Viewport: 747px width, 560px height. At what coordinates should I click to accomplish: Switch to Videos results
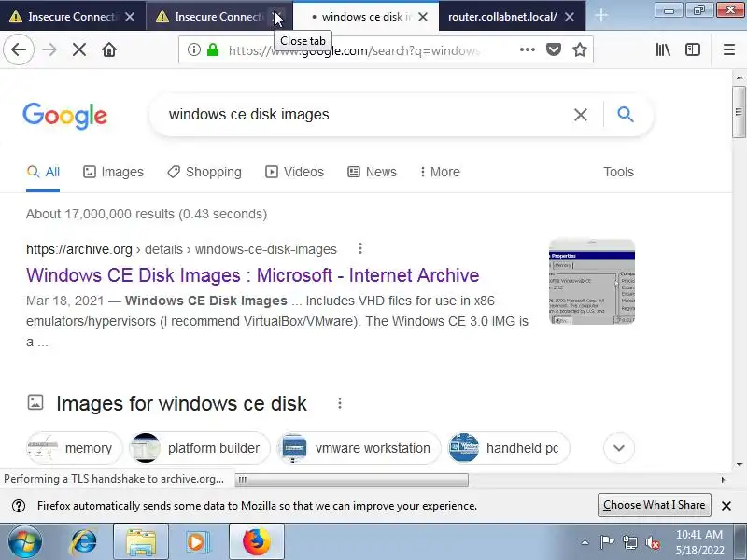(x=294, y=172)
